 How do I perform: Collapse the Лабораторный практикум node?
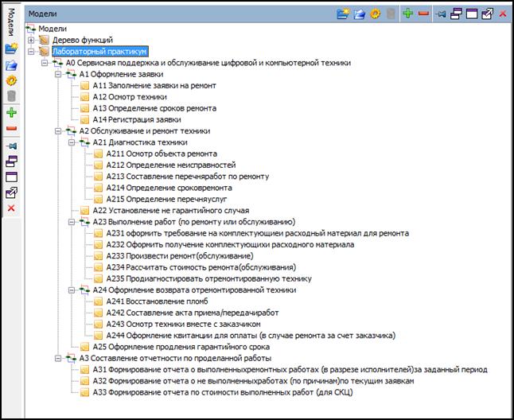point(31,52)
